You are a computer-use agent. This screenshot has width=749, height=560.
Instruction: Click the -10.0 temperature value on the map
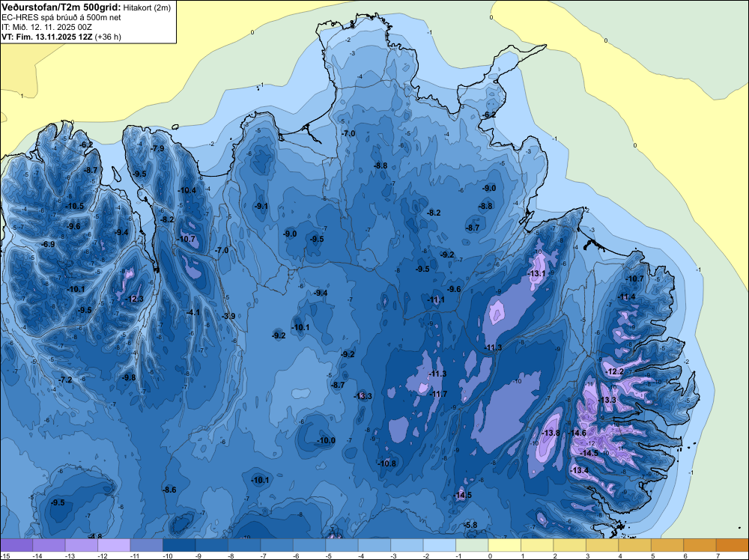(327, 440)
